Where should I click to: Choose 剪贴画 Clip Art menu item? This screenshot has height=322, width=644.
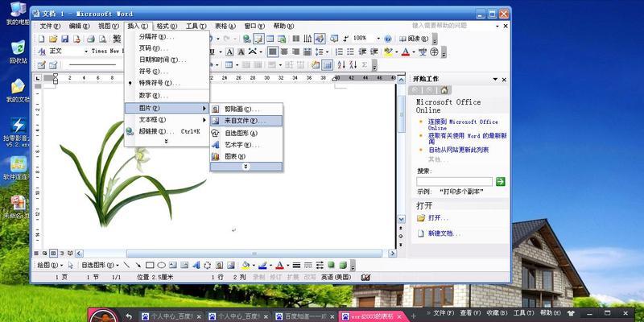click(x=246, y=109)
